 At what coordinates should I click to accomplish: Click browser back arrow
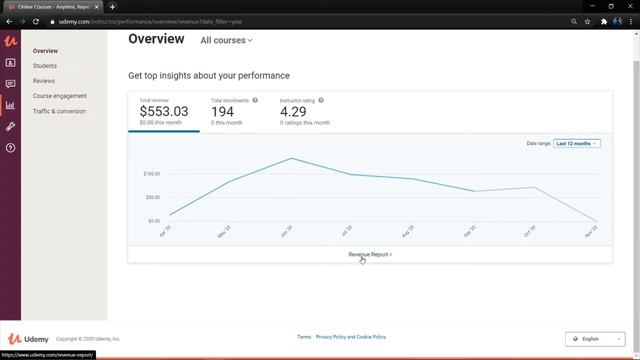[x=9, y=22]
